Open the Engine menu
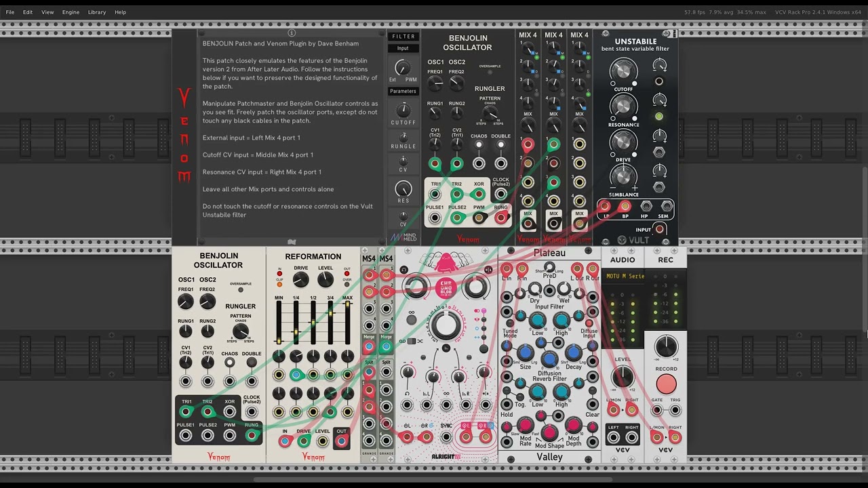868x488 pixels. click(71, 12)
